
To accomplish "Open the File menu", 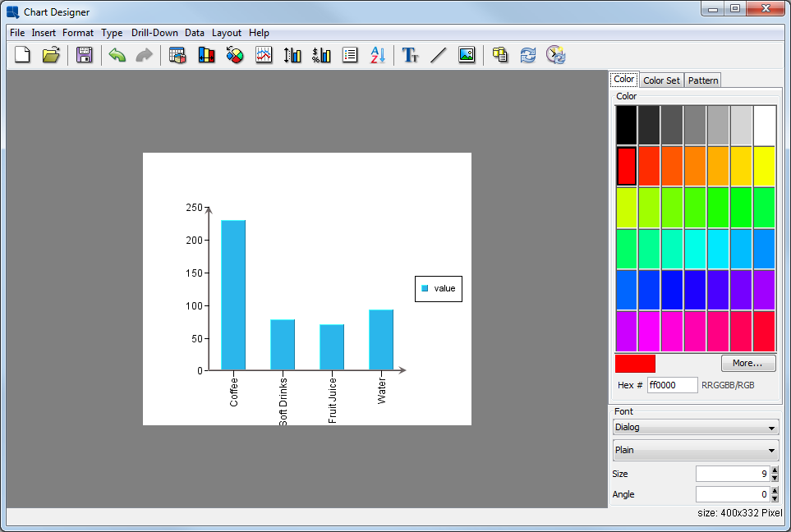I will [x=17, y=33].
